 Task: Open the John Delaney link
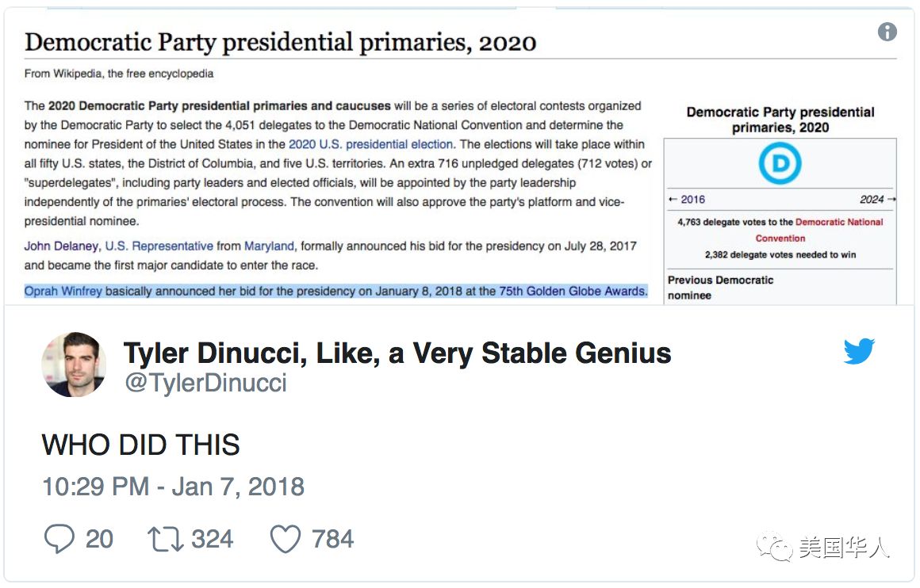pyautogui.click(x=62, y=246)
